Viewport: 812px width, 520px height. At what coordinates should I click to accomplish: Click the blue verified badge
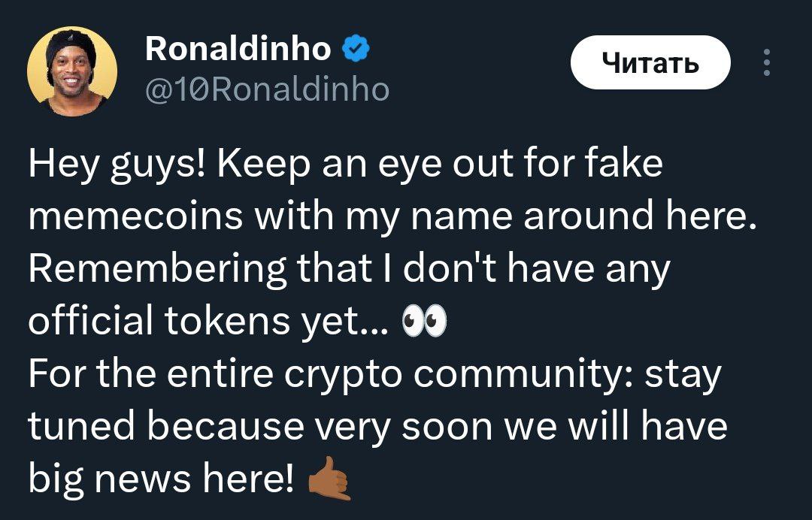[x=355, y=50]
